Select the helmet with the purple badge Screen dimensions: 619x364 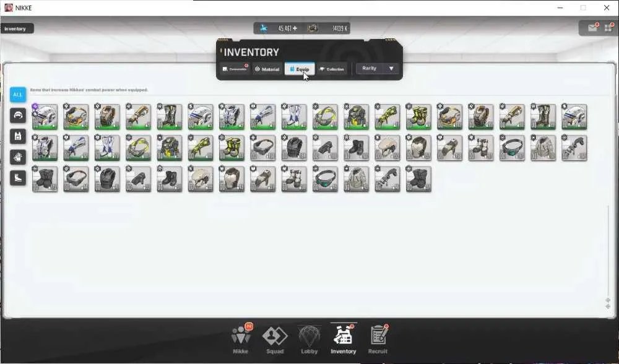click(45, 116)
